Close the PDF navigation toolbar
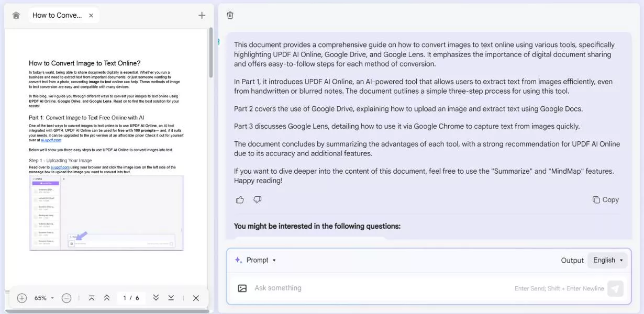The height and width of the screenshot is (314, 644). pos(196,298)
